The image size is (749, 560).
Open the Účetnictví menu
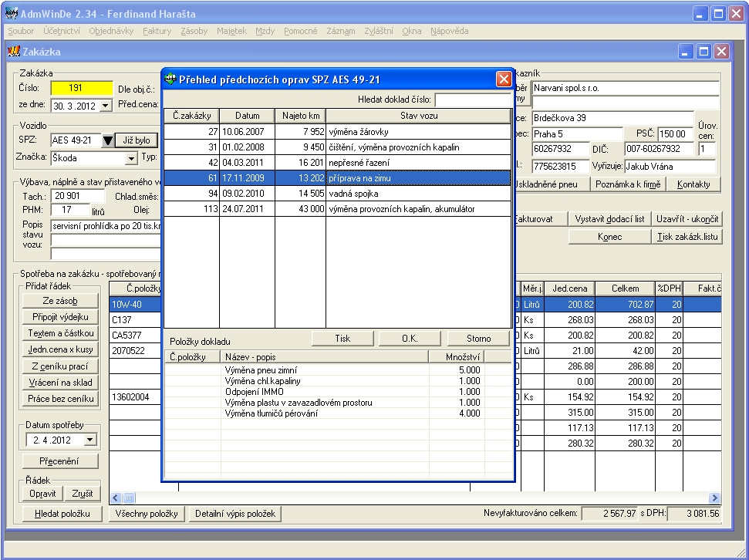pos(62,31)
